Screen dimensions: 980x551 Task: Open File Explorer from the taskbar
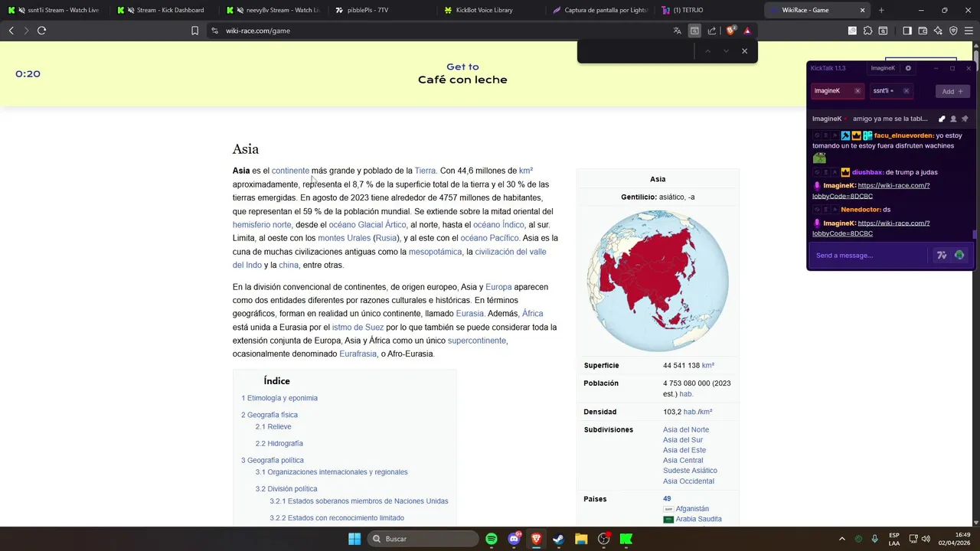pyautogui.click(x=581, y=539)
